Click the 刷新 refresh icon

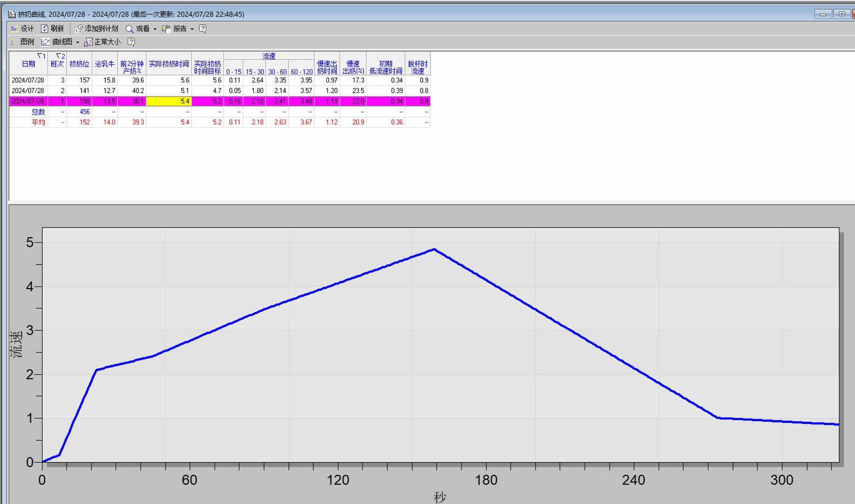point(45,29)
